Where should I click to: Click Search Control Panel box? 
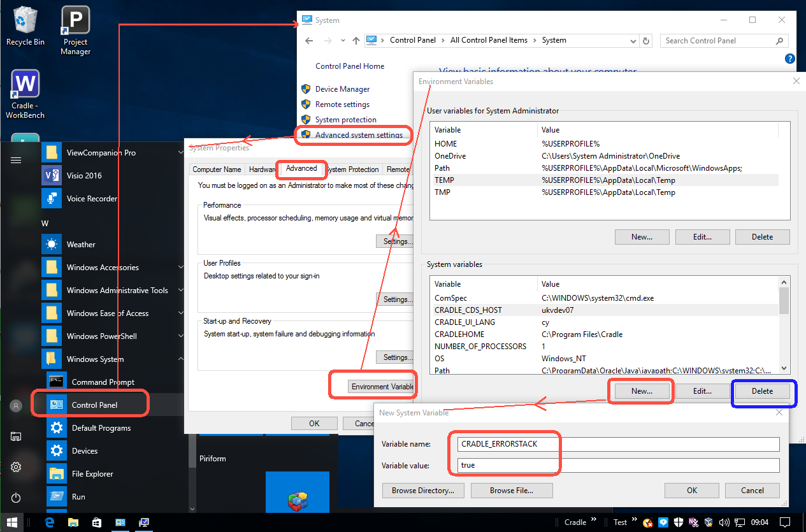click(724, 40)
